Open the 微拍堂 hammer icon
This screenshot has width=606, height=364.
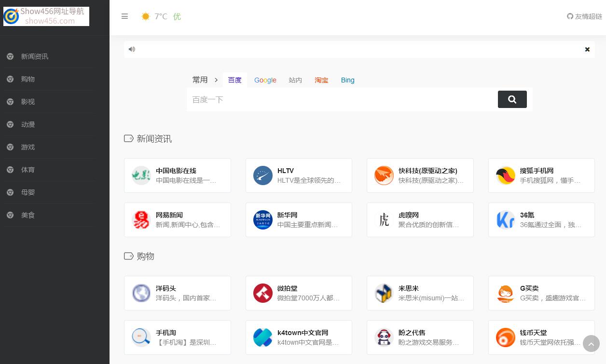pos(263,293)
